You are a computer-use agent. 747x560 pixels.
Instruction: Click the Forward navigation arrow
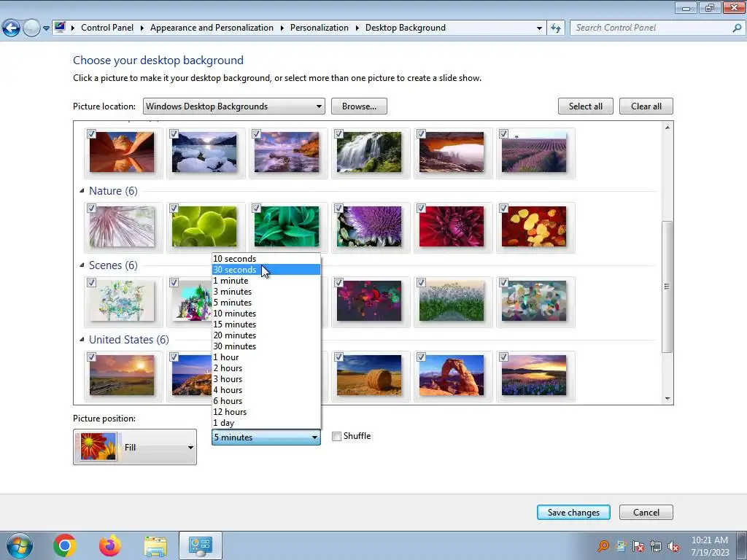point(31,28)
